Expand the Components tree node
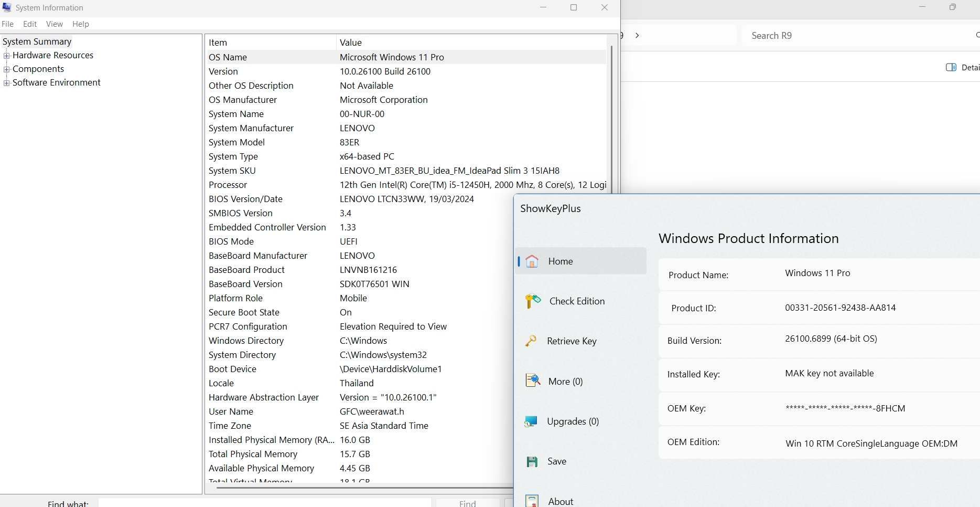Image resolution: width=980 pixels, height=507 pixels. (7, 69)
